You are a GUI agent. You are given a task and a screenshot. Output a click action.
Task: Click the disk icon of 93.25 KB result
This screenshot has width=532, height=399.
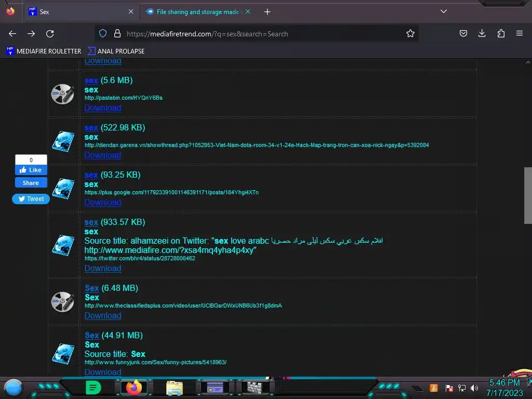pyautogui.click(x=63, y=188)
